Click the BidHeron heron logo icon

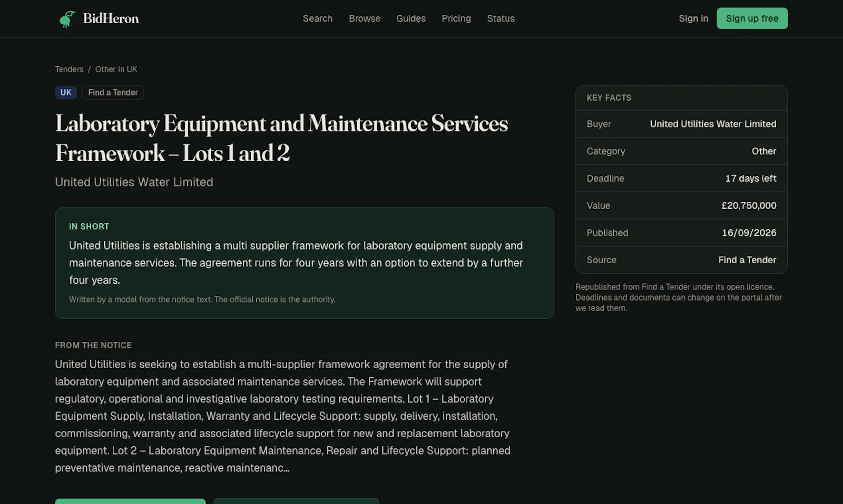tap(67, 18)
